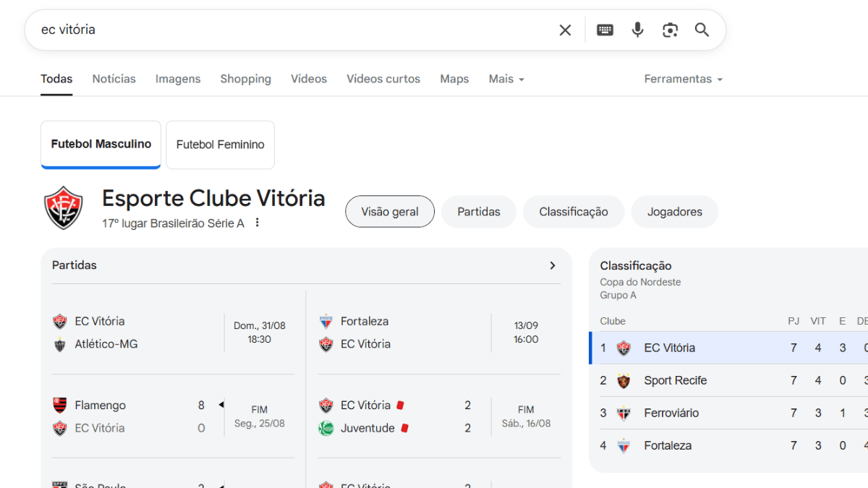Viewport: 868px width, 488px height.
Task: Open the Flamengo vs EC Vitória match result
Action: click(172, 416)
